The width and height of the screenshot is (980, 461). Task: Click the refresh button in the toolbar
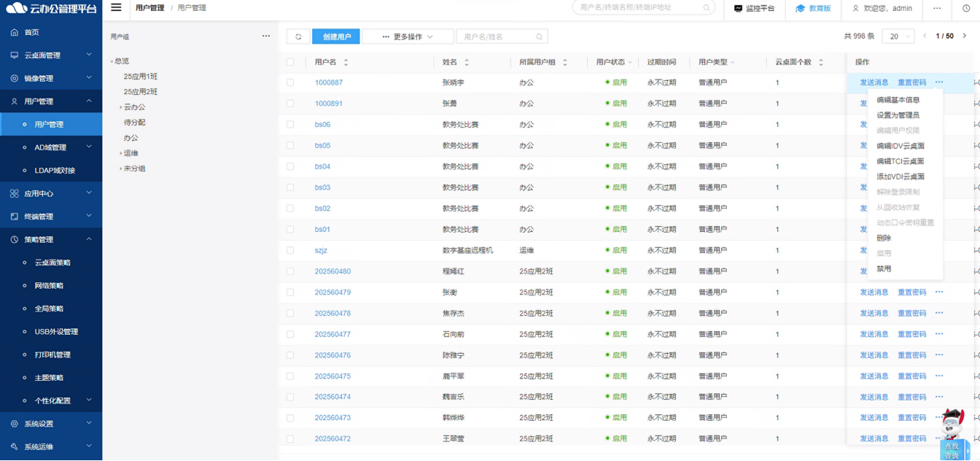tap(298, 36)
